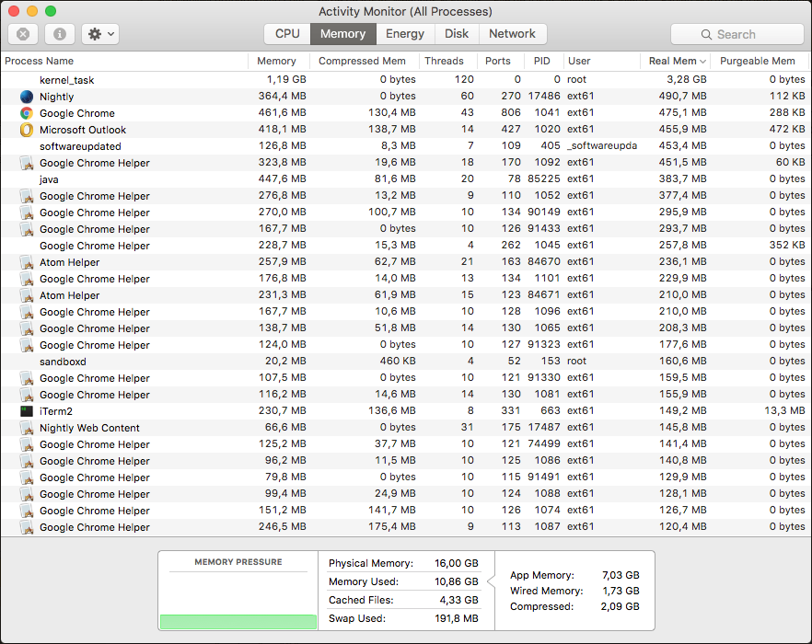This screenshot has width=812, height=644.
Task: Click icon of Chrome Helper PID 91433
Action: coord(27,229)
